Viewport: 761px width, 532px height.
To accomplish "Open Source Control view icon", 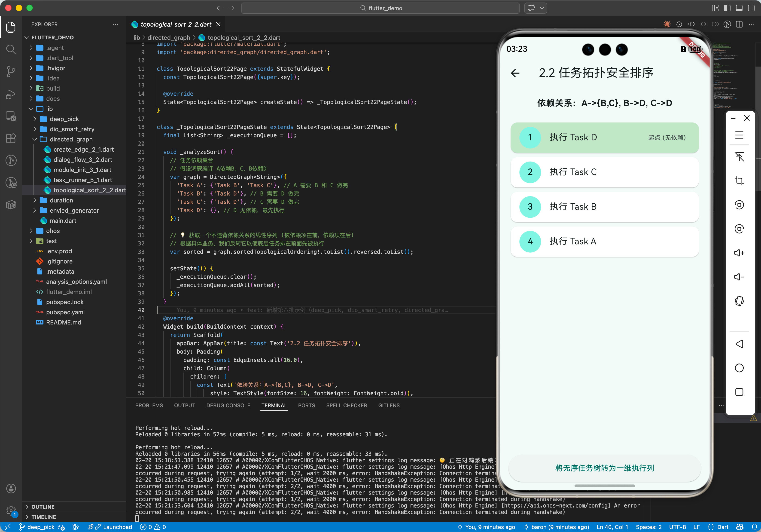I will [11, 72].
